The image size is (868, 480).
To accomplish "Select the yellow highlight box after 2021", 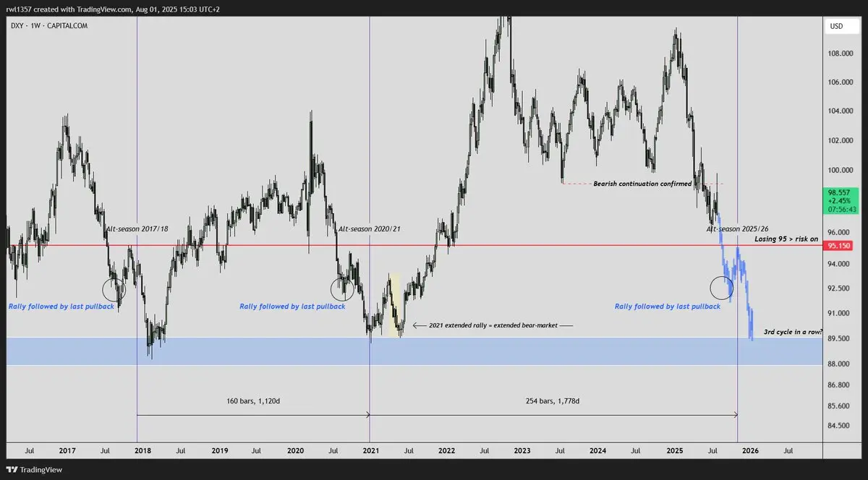I will [x=393, y=304].
